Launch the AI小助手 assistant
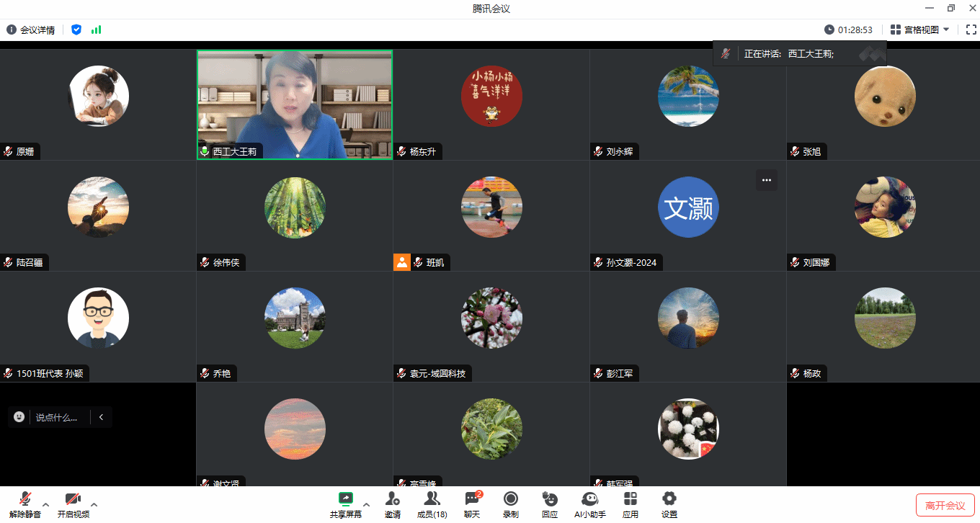Viewport: 980px width, 523px height. point(589,504)
